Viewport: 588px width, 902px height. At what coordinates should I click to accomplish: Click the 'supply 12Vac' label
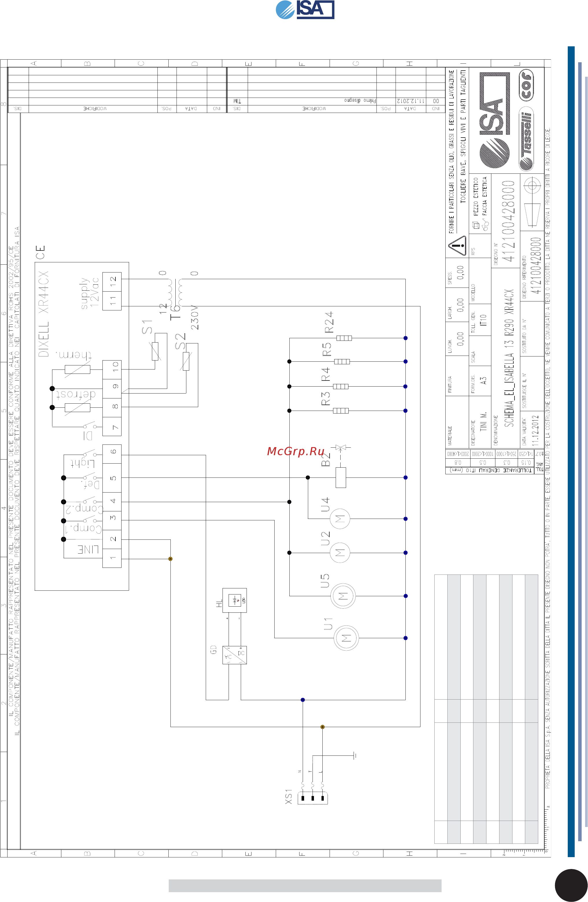89,293
